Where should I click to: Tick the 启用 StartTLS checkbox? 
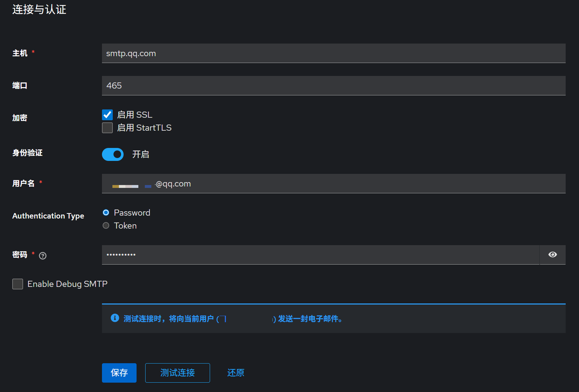coord(107,128)
